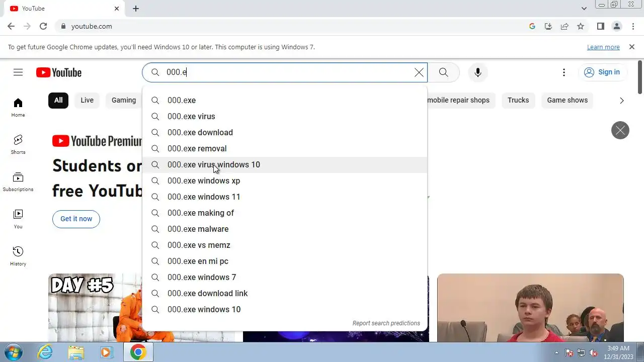Click the muted volume tray icon
This screenshot has width=644, height=362.
pos(593,352)
